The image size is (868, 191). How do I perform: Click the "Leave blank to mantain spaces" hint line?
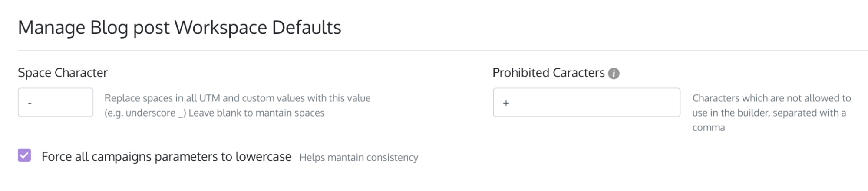coord(257,113)
